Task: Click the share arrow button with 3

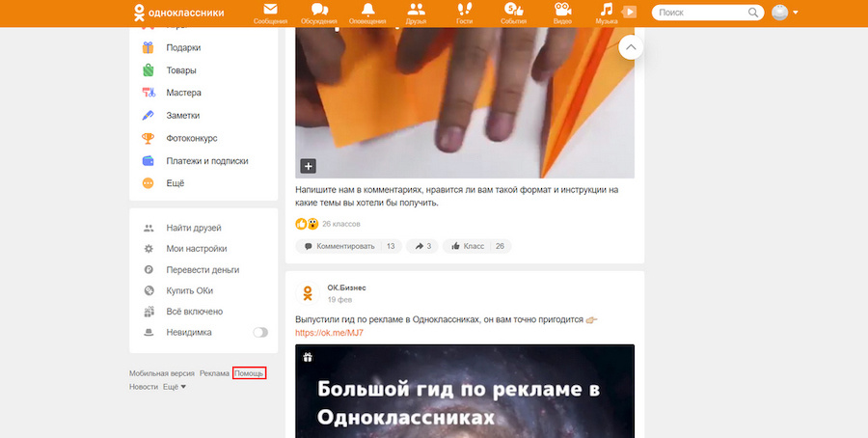Action: click(x=422, y=246)
